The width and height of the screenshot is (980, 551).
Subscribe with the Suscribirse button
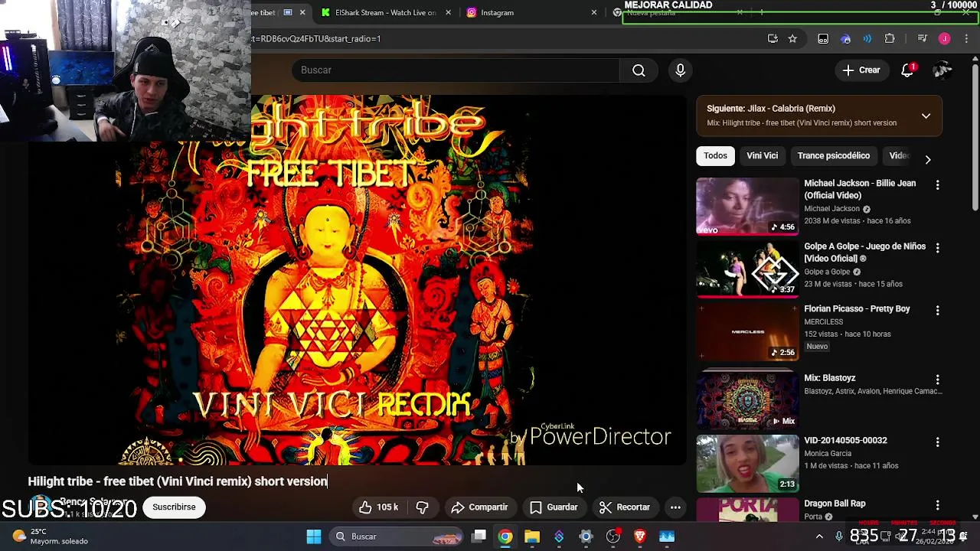174,507
